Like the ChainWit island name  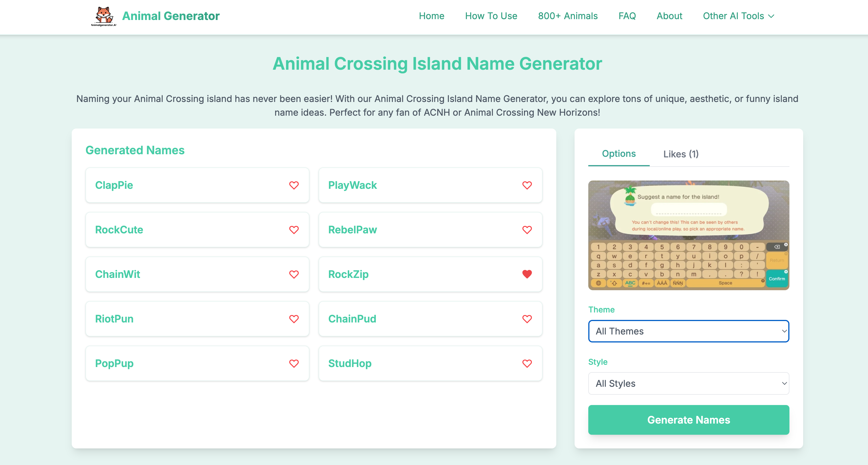tap(294, 274)
